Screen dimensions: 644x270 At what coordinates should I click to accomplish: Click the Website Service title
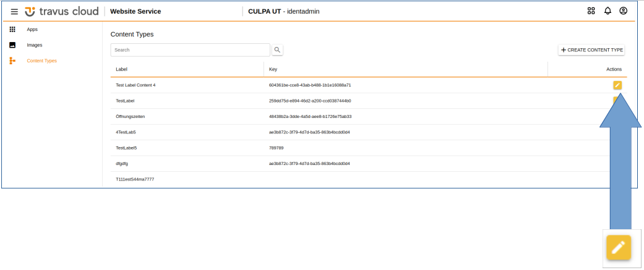[x=135, y=11]
